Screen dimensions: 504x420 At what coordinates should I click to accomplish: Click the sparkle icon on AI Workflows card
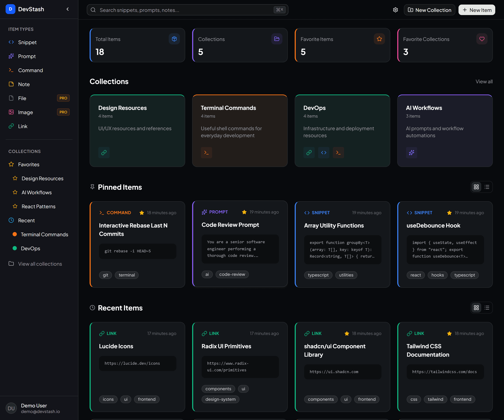411,153
